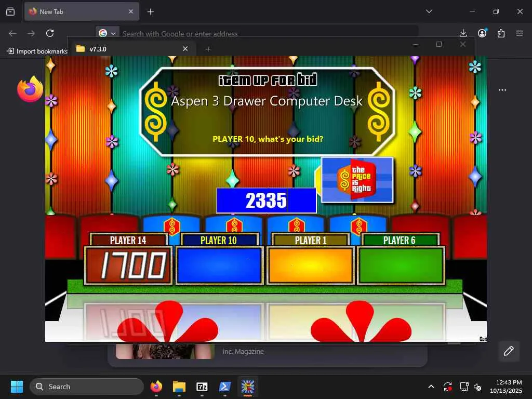The height and width of the screenshot is (399, 532).
Task: Switch to the v7.3.0 tab
Action: point(131,49)
